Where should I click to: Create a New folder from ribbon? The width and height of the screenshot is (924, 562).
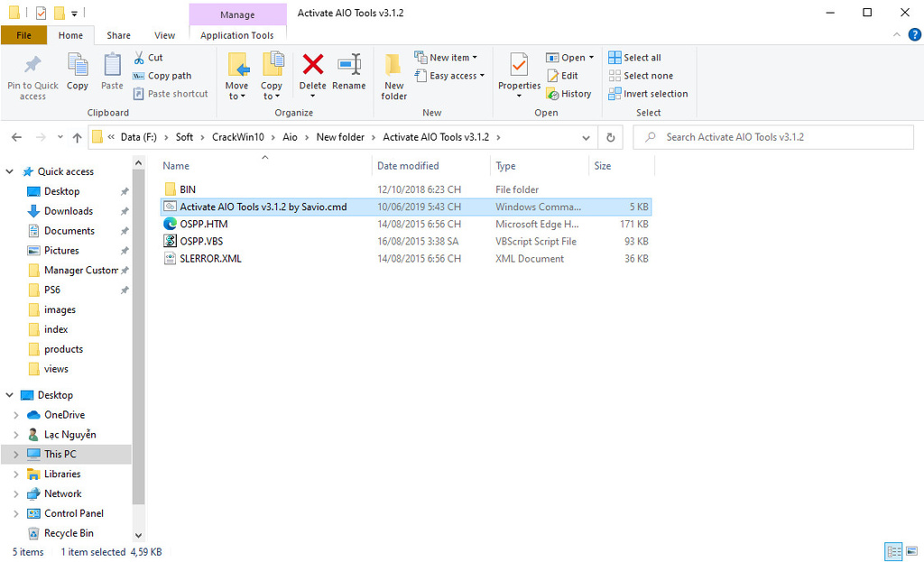point(393,77)
